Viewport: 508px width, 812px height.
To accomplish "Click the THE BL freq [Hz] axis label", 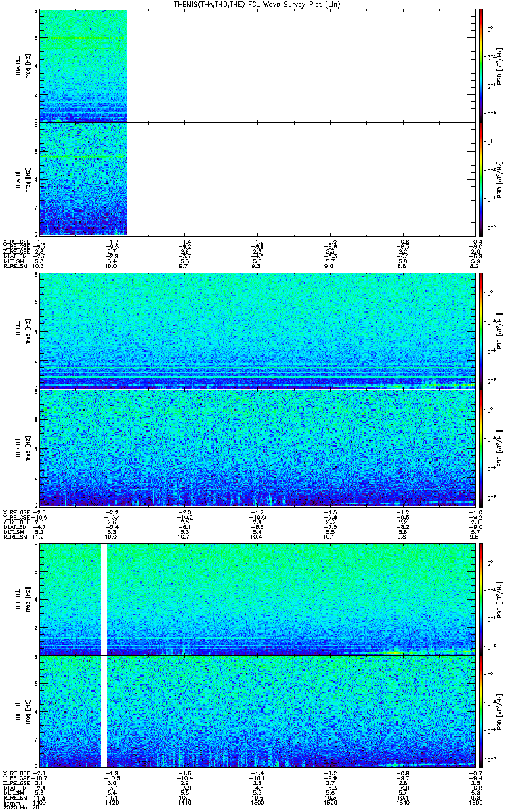I will point(27,599).
